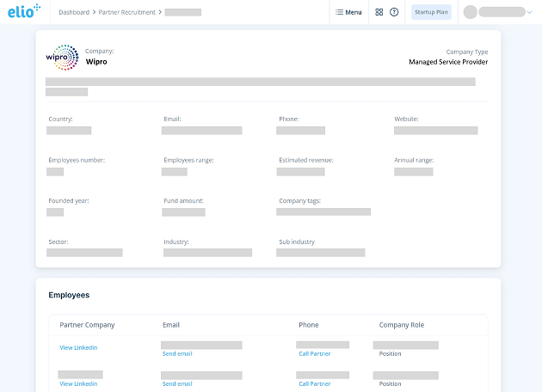Open the help question mark icon
The image size is (542, 392).
394,12
